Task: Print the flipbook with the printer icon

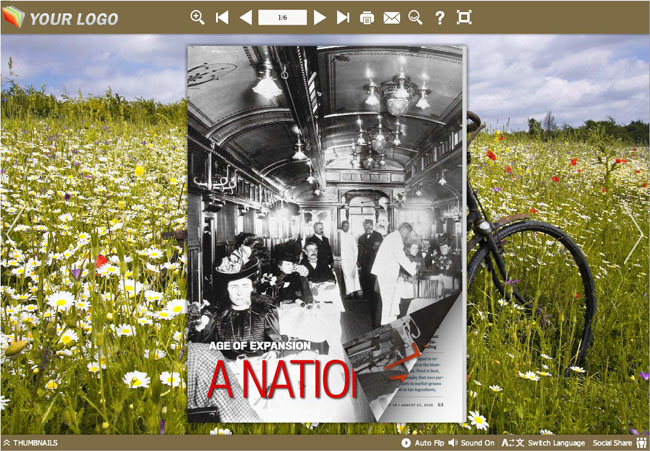Action: 367,18
